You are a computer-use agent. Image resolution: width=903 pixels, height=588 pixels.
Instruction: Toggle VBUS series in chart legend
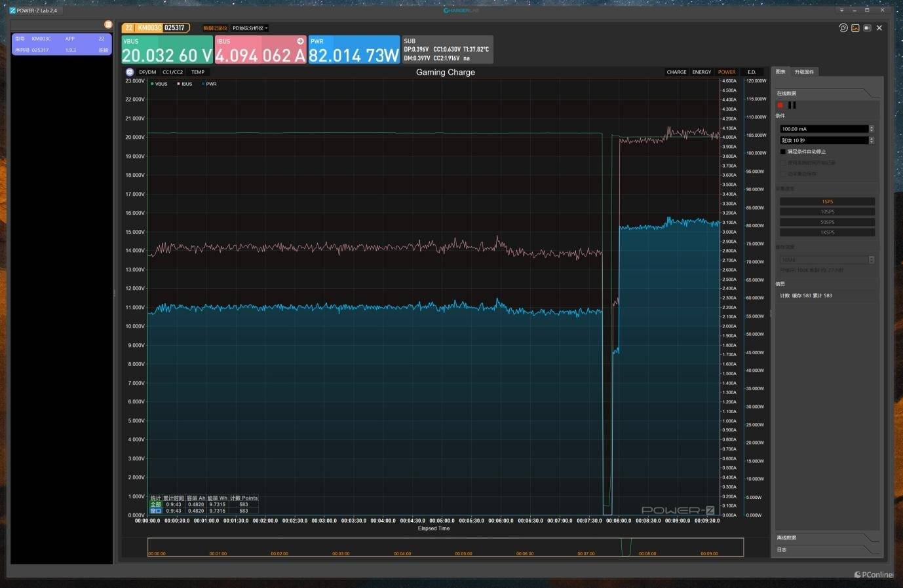click(x=159, y=84)
